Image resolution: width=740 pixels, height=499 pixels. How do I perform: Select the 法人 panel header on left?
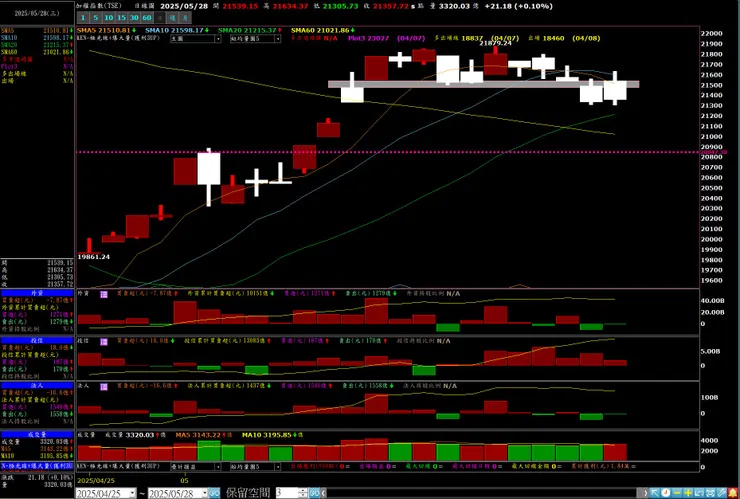pos(37,386)
